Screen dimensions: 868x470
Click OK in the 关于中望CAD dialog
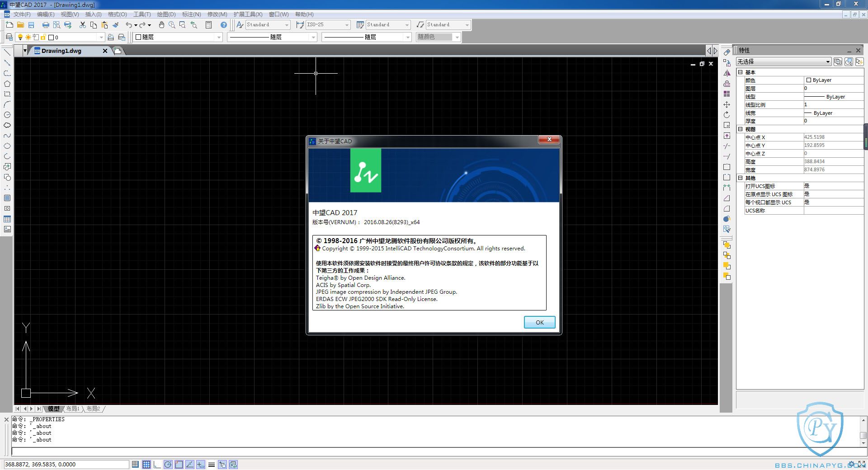(x=539, y=322)
